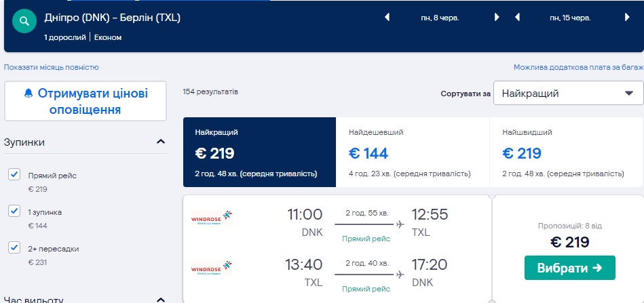Go to next return date arrow
This screenshot has width=644, height=303.
pyautogui.click(x=626, y=18)
